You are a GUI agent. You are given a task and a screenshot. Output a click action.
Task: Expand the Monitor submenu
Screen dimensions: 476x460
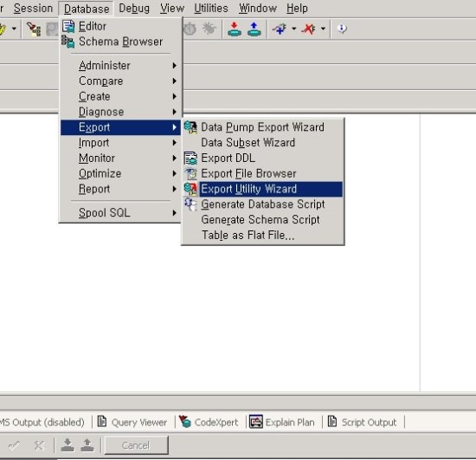(121, 159)
